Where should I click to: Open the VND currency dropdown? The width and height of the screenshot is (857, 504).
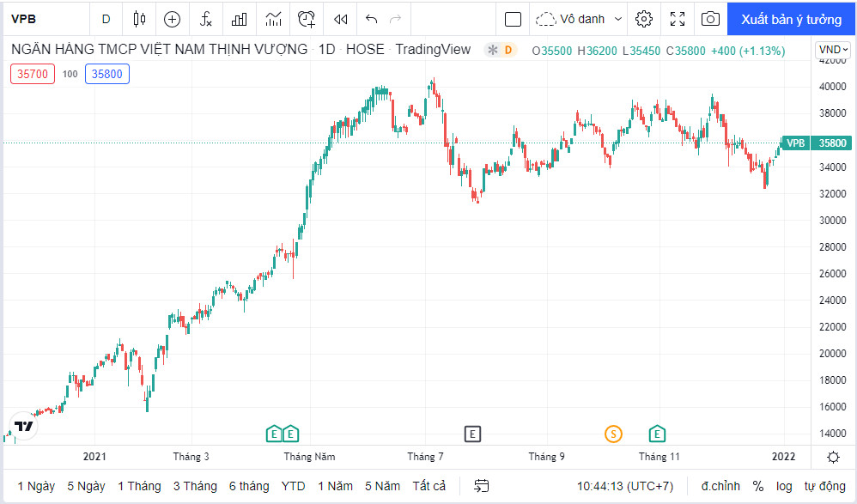pos(833,50)
